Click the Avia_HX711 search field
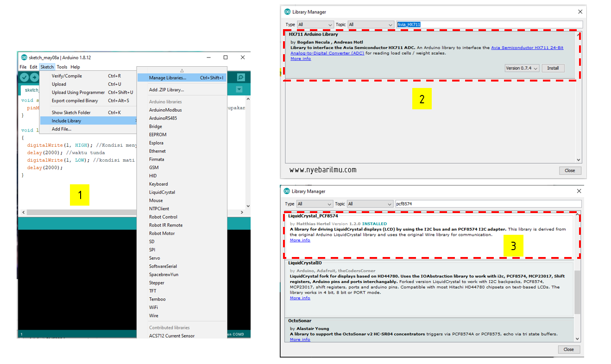The height and width of the screenshot is (364, 611). [489, 25]
